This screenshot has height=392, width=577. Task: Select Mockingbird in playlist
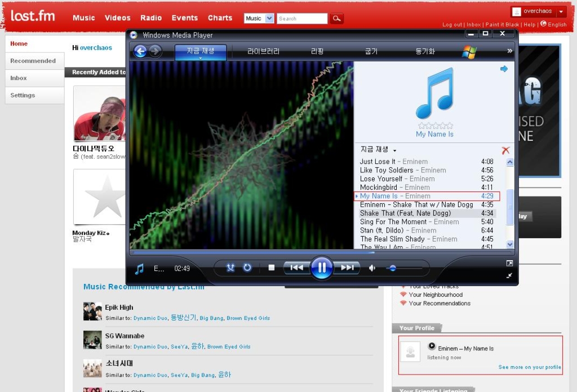(x=427, y=187)
